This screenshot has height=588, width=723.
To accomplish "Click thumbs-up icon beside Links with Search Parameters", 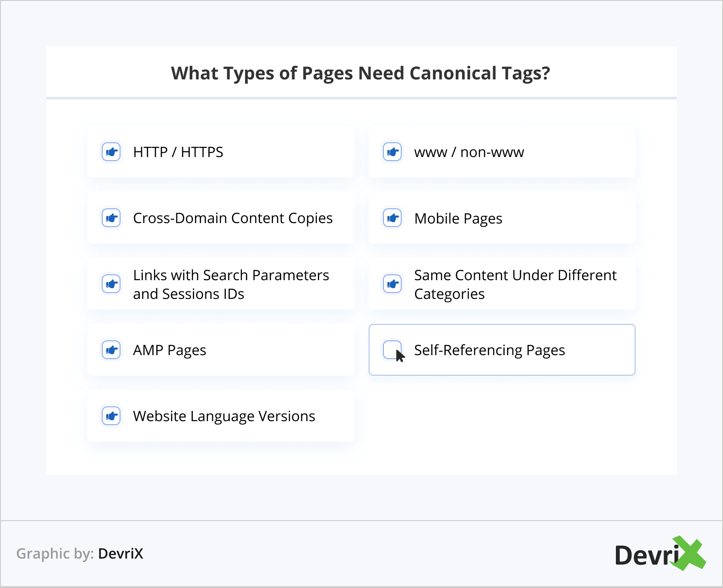I will click(111, 284).
